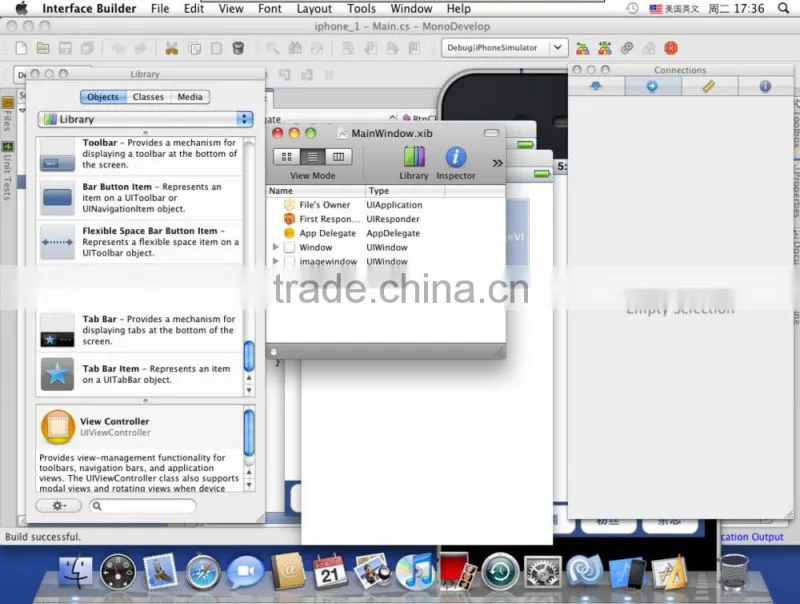800x604 pixels.
Task: Click the New File icon in MonoDevelop toolbar
Action: pyautogui.click(x=21, y=48)
